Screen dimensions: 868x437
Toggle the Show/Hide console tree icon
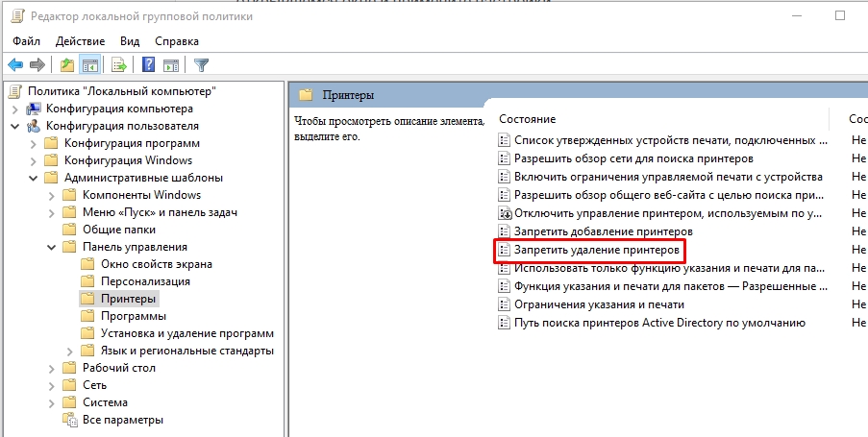pos(89,65)
